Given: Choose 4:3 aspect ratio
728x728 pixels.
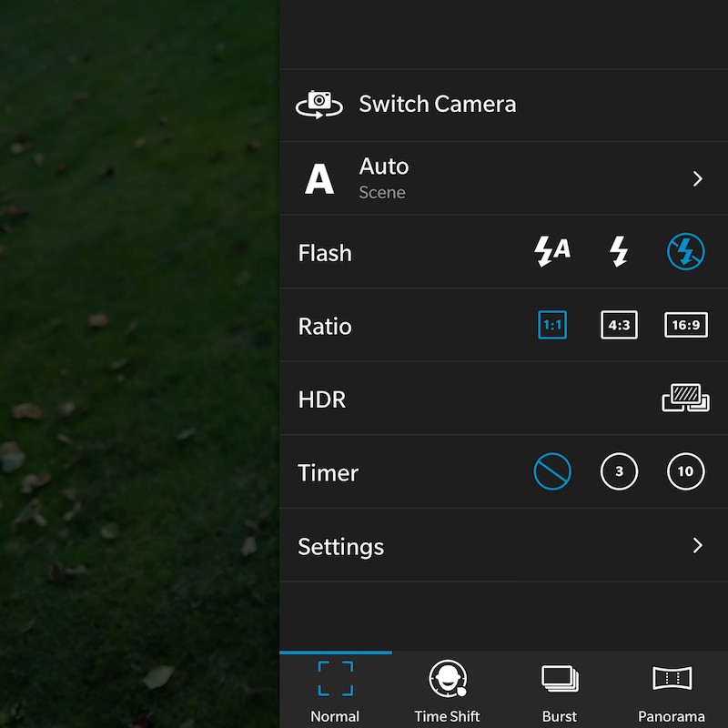Looking at the screenshot, I should tap(619, 325).
